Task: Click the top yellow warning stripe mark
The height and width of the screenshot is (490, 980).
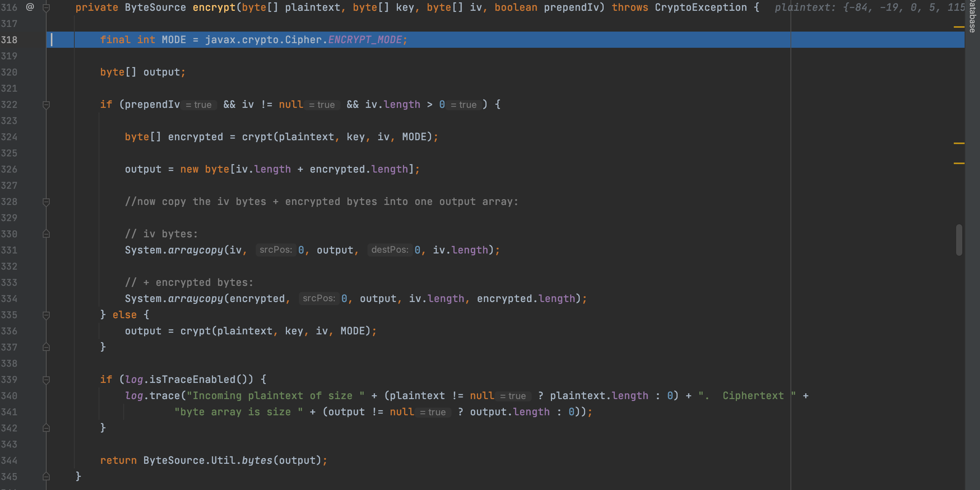Action: click(959, 27)
